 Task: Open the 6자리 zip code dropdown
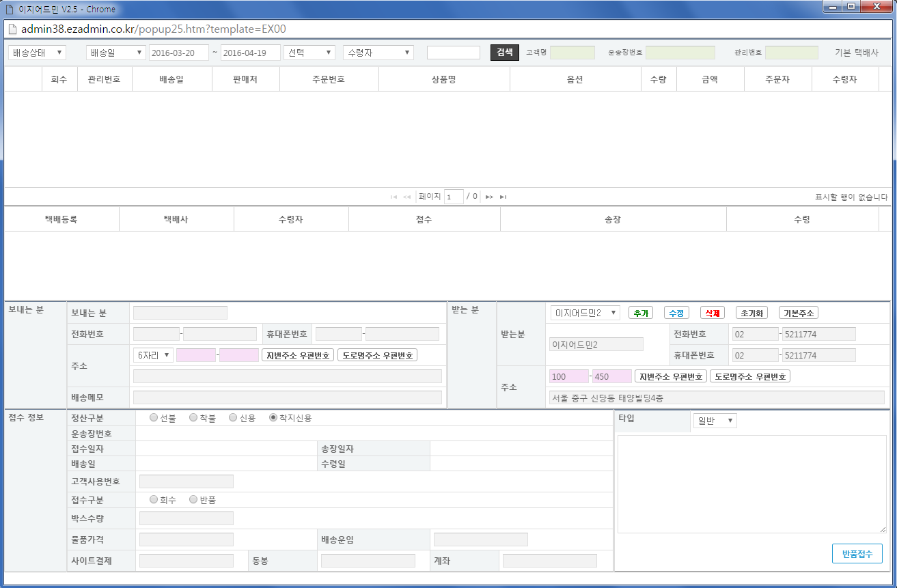tap(153, 355)
